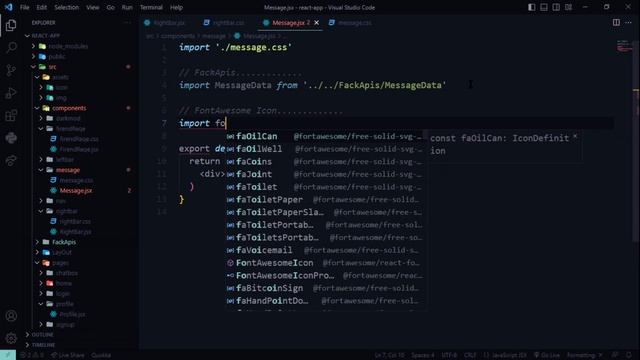Select the faOilWell suggestion
This screenshot has height=360, width=640.
click(325, 149)
